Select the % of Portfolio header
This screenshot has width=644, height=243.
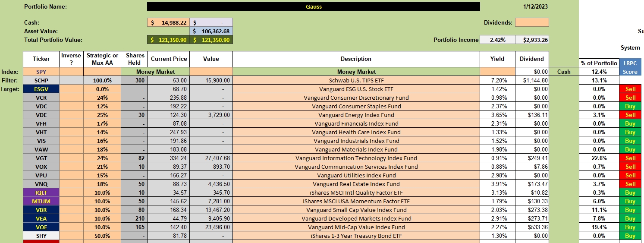(599, 63)
